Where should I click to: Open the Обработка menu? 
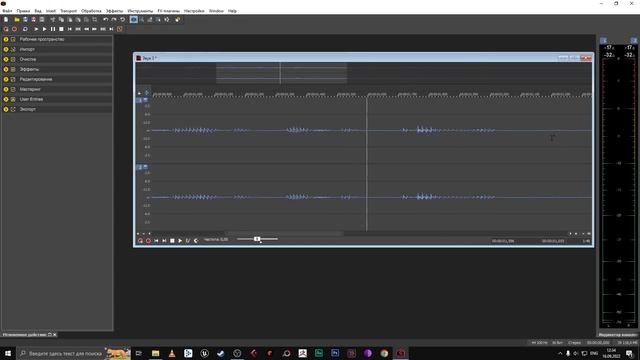(91, 11)
